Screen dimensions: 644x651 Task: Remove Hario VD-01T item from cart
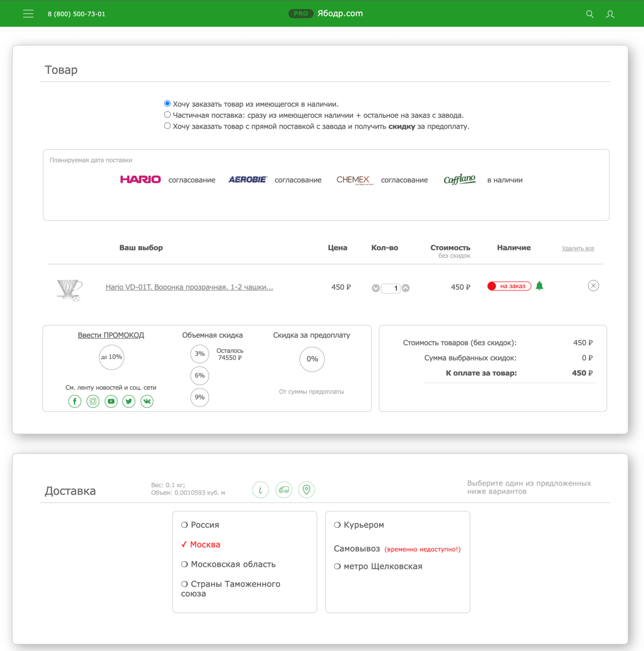[594, 286]
